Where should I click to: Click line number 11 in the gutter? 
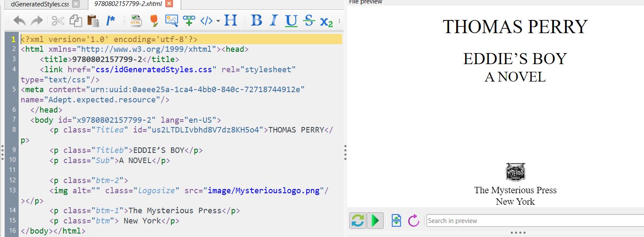[13, 170]
